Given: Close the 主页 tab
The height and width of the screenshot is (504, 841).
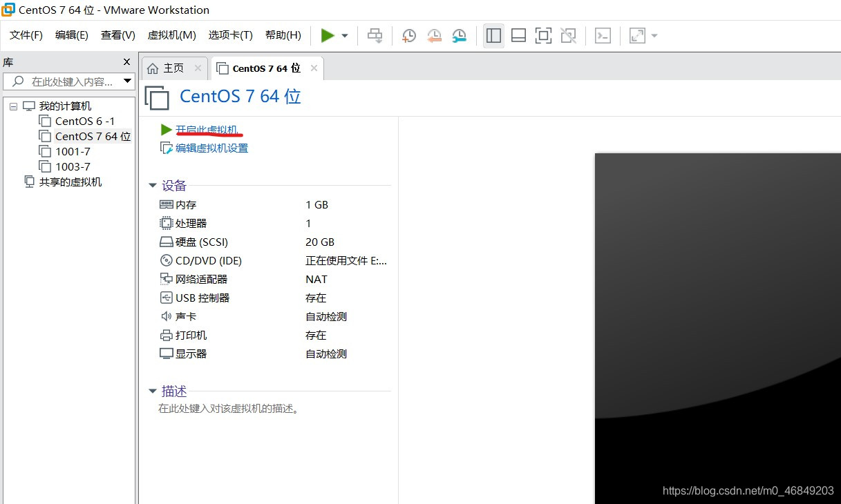Looking at the screenshot, I should pyautogui.click(x=198, y=68).
